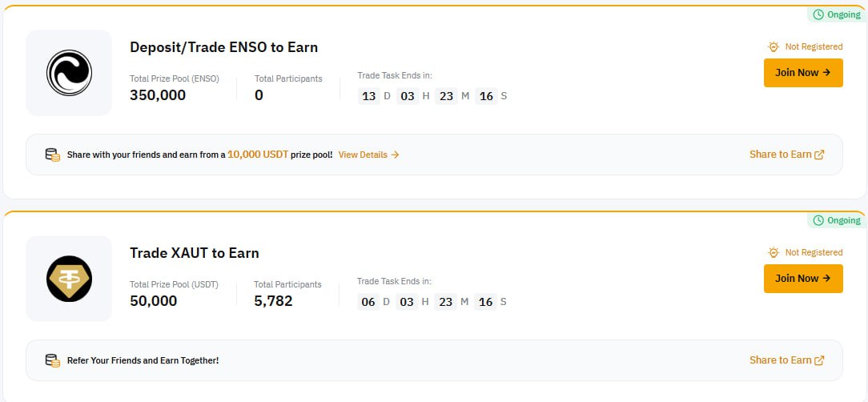This screenshot has height=402, width=868.
Task: Click coin stack icon in XAUT referral banner
Action: 53,360
